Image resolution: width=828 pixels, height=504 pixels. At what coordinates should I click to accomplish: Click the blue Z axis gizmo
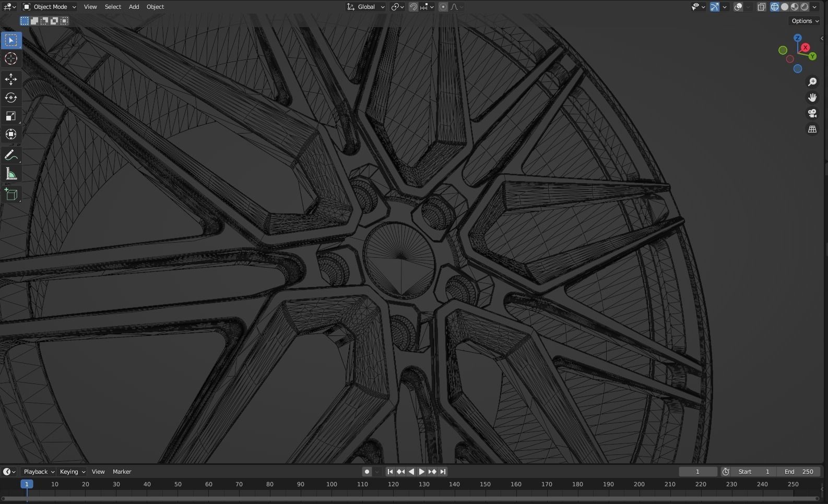(x=798, y=38)
